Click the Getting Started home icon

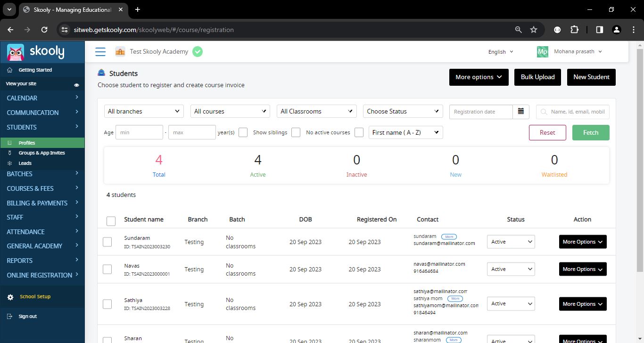coord(10,70)
